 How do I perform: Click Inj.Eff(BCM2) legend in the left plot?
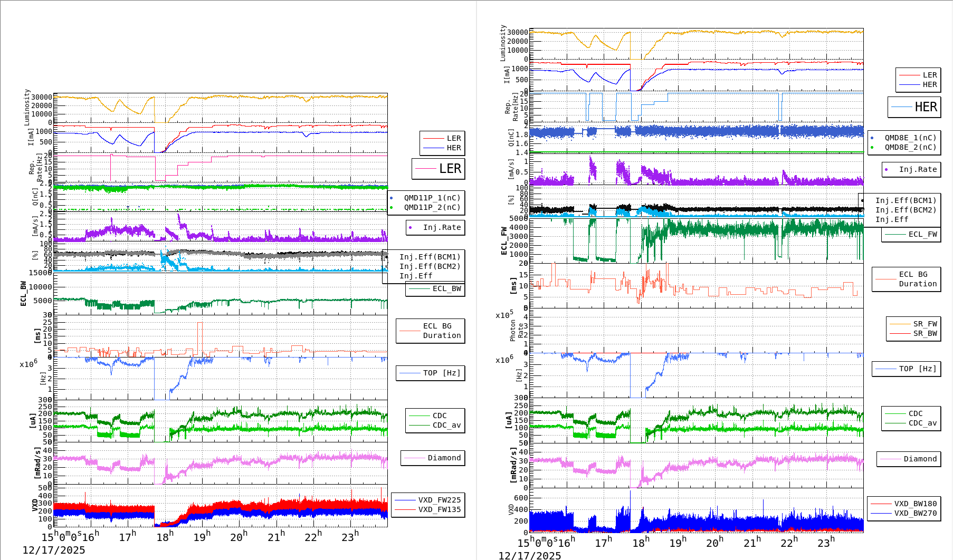point(430,266)
